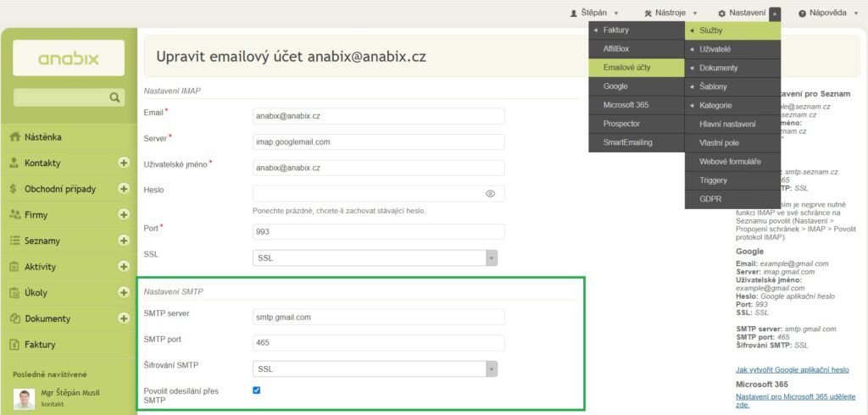
Task: Click the search magnifier icon in sidebar
Action: click(114, 97)
